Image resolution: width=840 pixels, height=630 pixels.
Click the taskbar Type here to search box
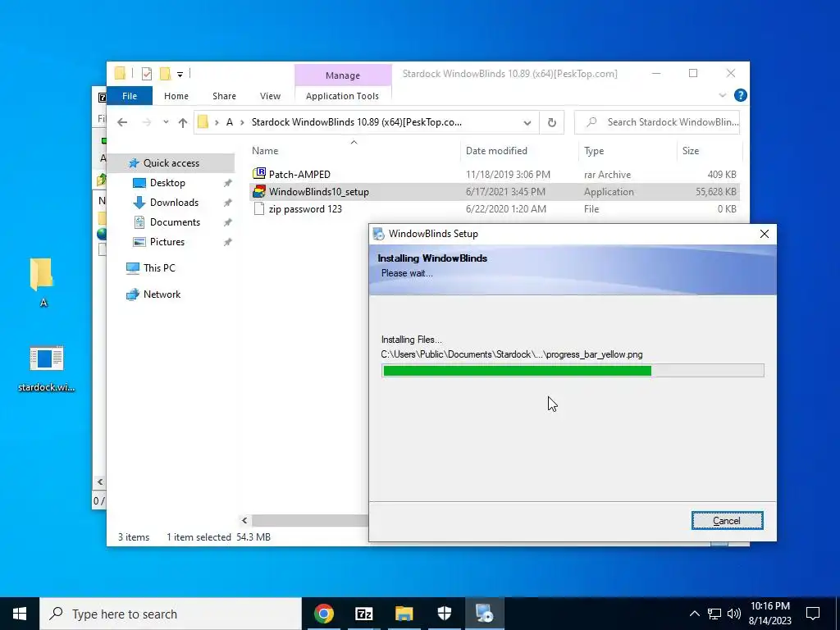pos(171,614)
